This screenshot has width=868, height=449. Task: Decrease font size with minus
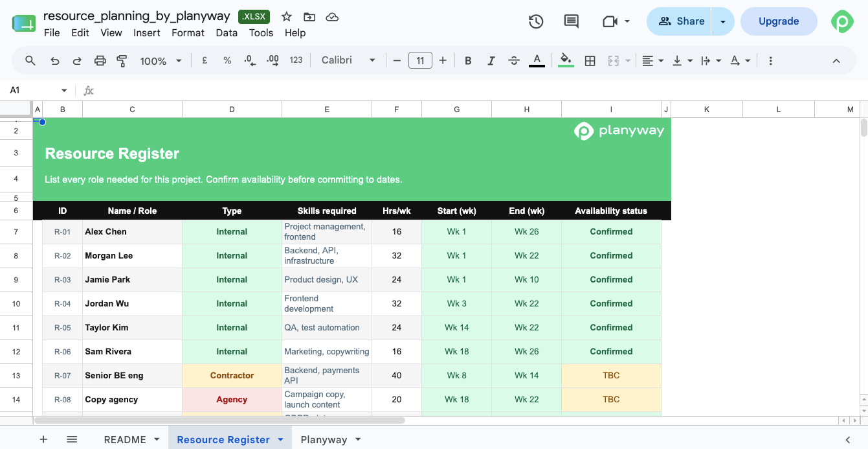click(x=397, y=60)
